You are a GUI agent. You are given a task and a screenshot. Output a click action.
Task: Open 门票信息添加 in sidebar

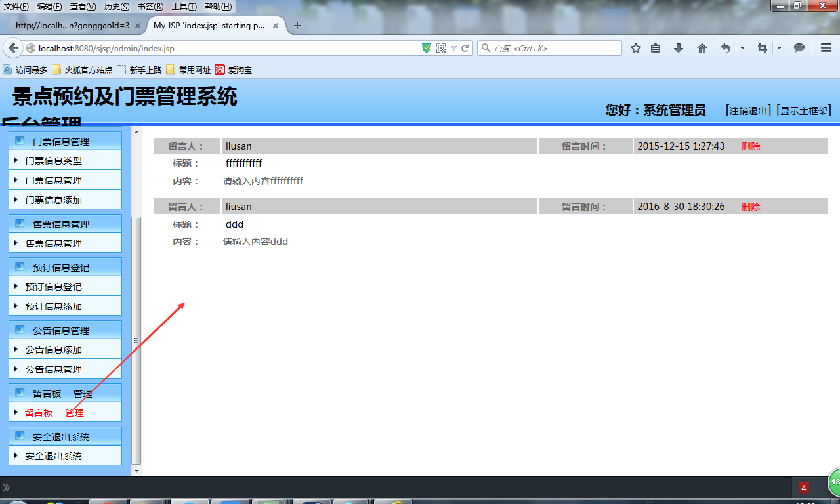pos(54,200)
